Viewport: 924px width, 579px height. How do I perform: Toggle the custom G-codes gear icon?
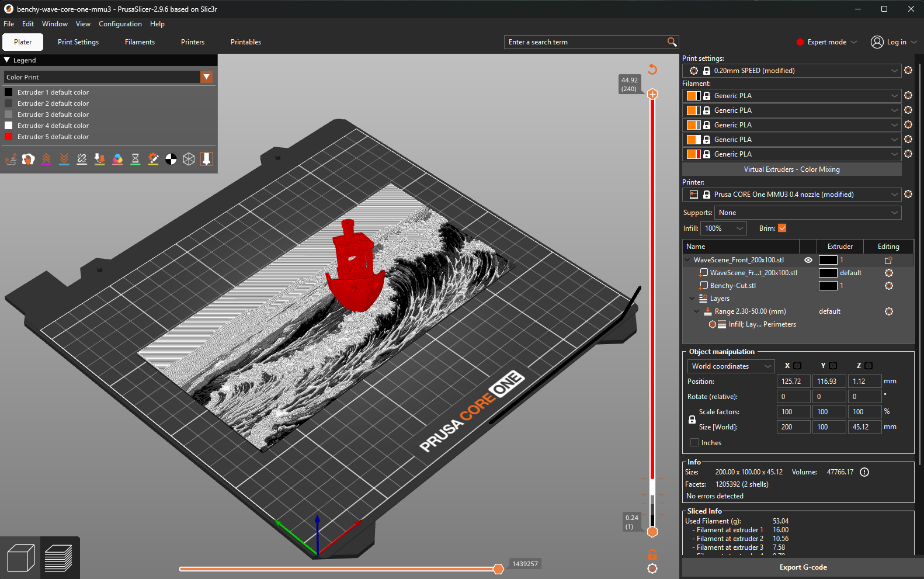click(x=153, y=159)
